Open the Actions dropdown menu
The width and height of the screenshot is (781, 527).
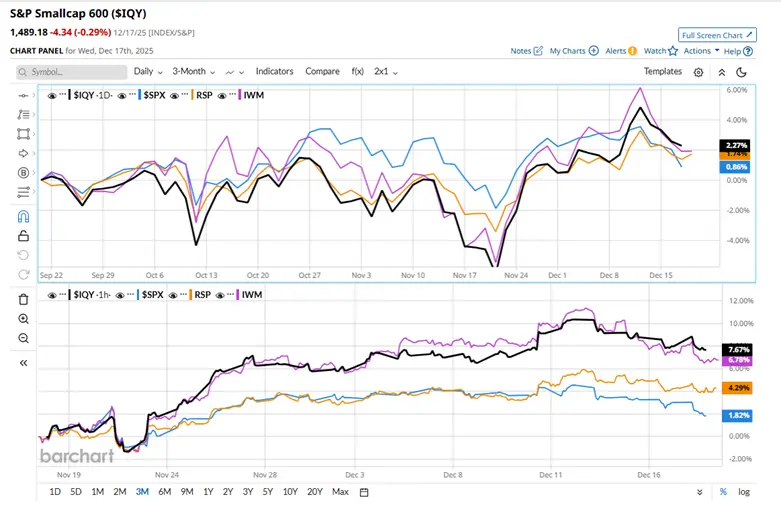701,51
